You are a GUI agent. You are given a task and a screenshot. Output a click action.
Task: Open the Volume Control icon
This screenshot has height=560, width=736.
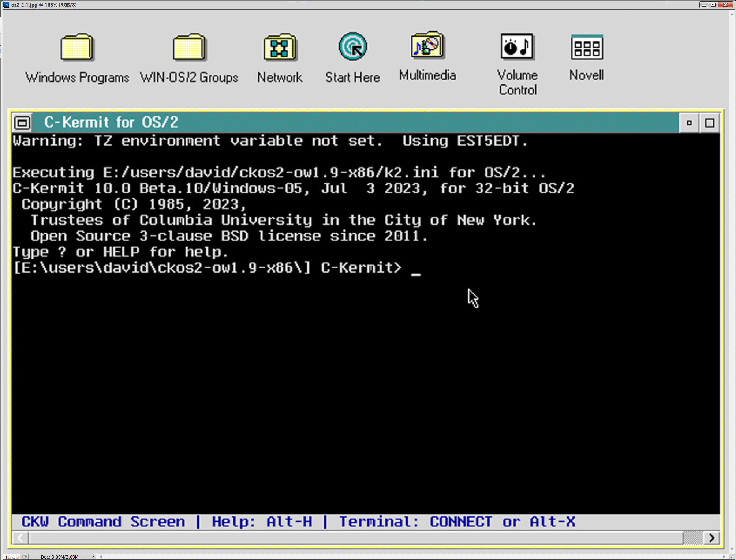[517, 46]
